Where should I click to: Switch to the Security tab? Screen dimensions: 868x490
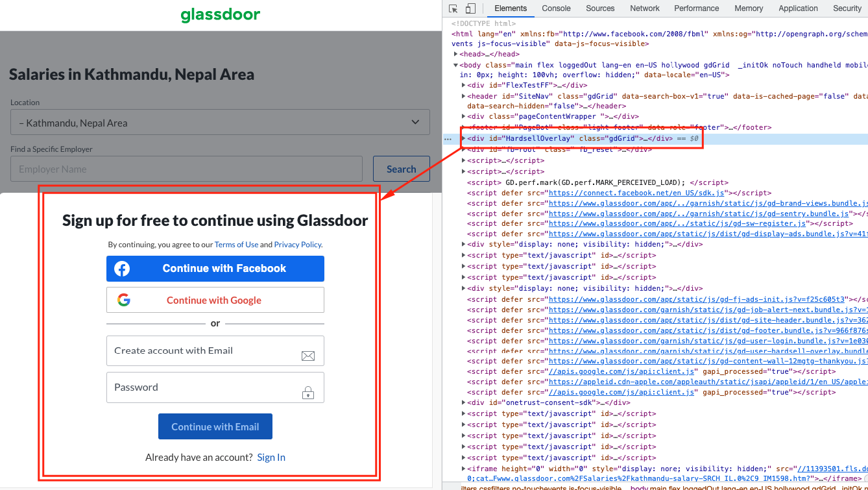click(847, 8)
